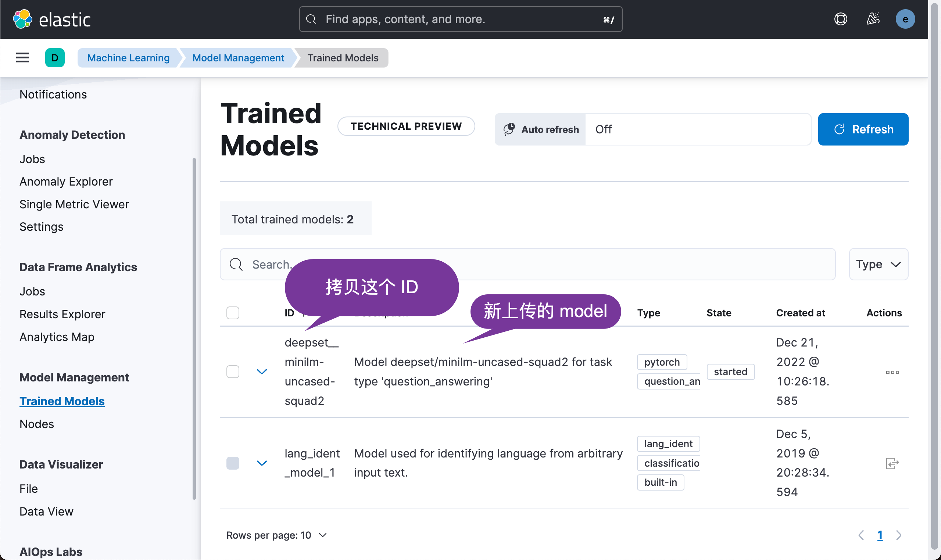Screen dimensions: 941x560
Task: Open the Rows per page dropdown
Action: pyautogui.click(x=277, y=535)
